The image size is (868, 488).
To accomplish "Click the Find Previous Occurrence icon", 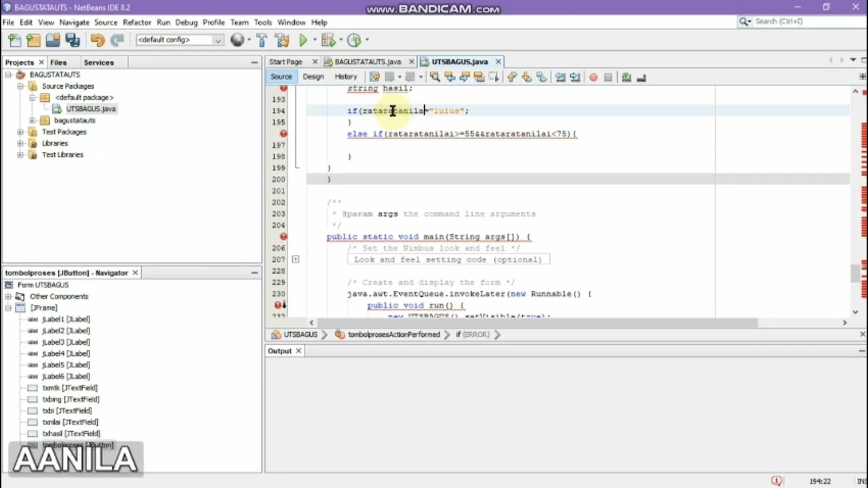I will [x=450, y=77].
